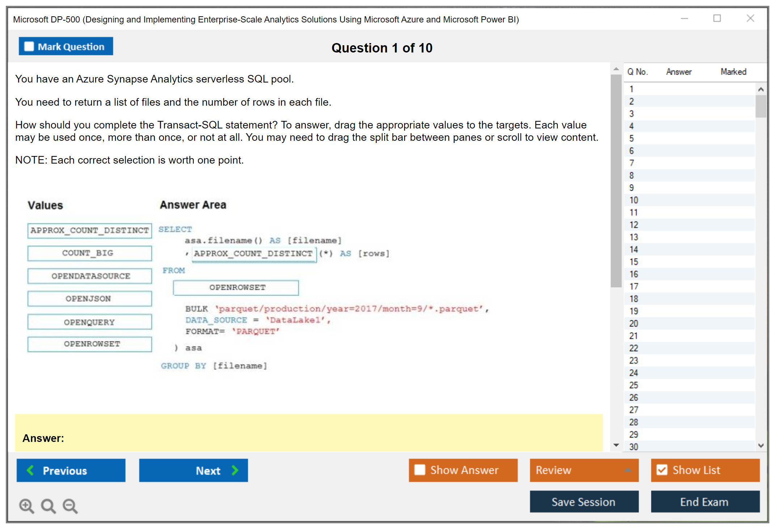Click the Marked column header

coord(733,72)
